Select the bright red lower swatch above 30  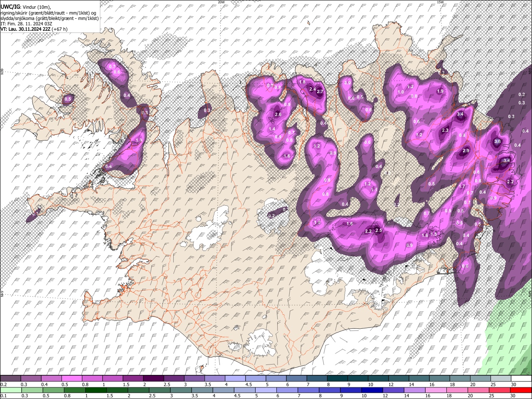click(521, 390)
